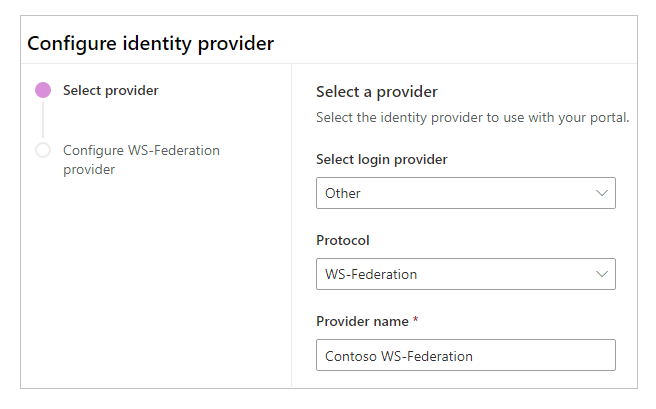Click the identity provider description text
Screen dimensions: 656x409
[472, 118]
